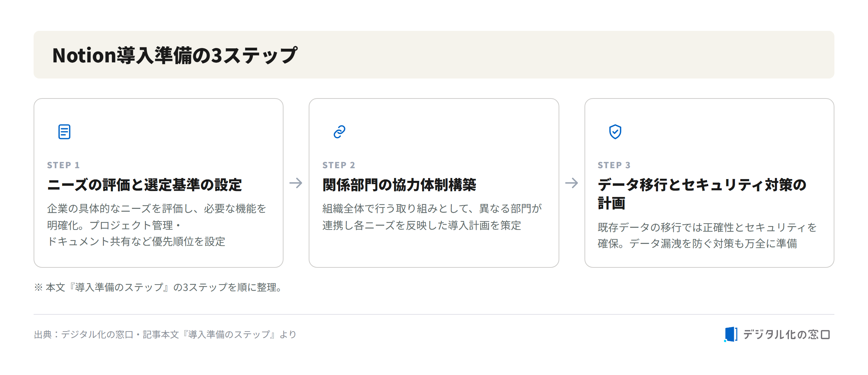
Task: Click the arrow between Step 1 and Step 2
Action: (x=296, y=183)
